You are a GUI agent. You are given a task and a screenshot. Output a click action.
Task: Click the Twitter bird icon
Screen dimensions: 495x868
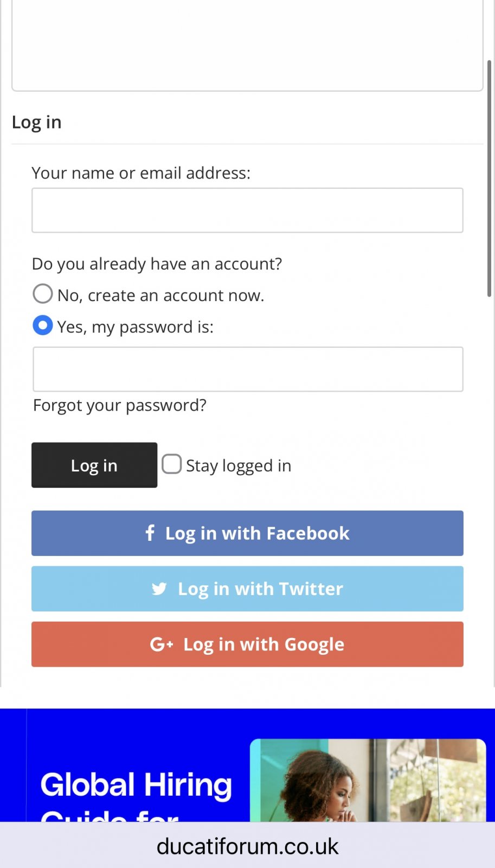point(159,589)
